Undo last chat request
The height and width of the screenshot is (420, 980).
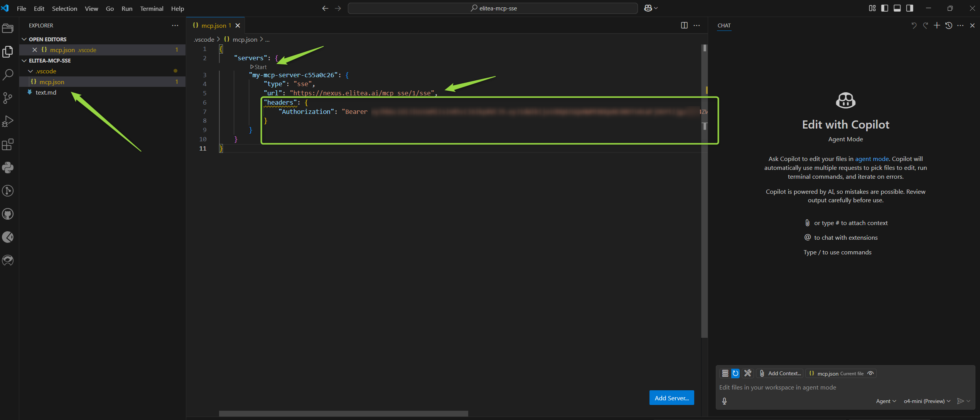(x=914, y=25)
